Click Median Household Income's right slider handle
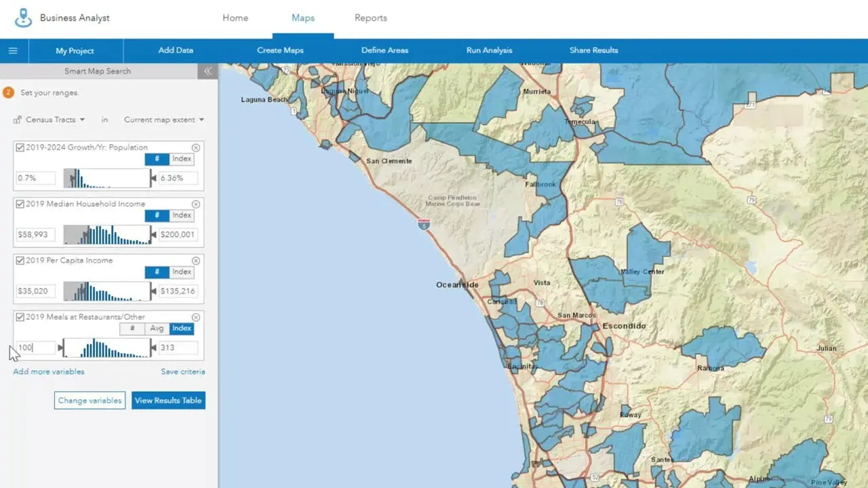Screen dimensions: 868x488 point(153,235)
